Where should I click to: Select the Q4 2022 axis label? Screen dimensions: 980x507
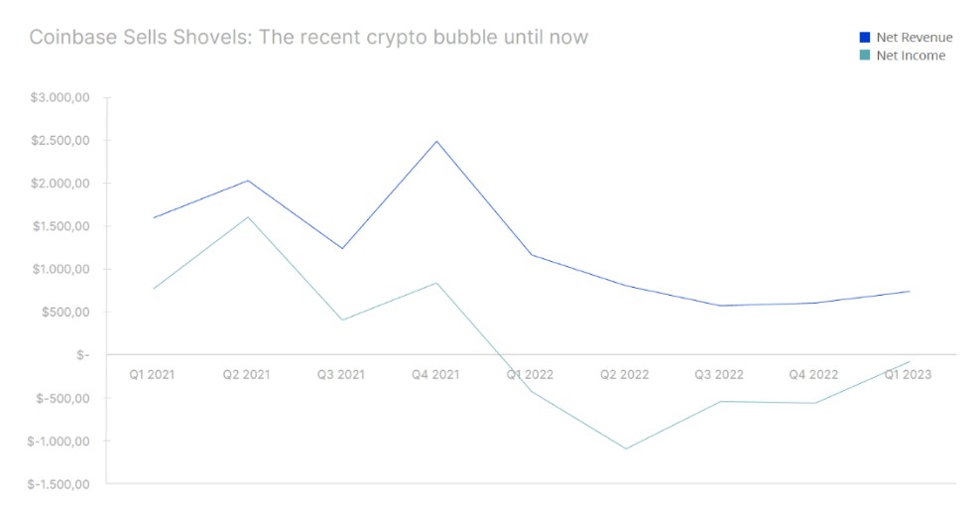(813, 374)
